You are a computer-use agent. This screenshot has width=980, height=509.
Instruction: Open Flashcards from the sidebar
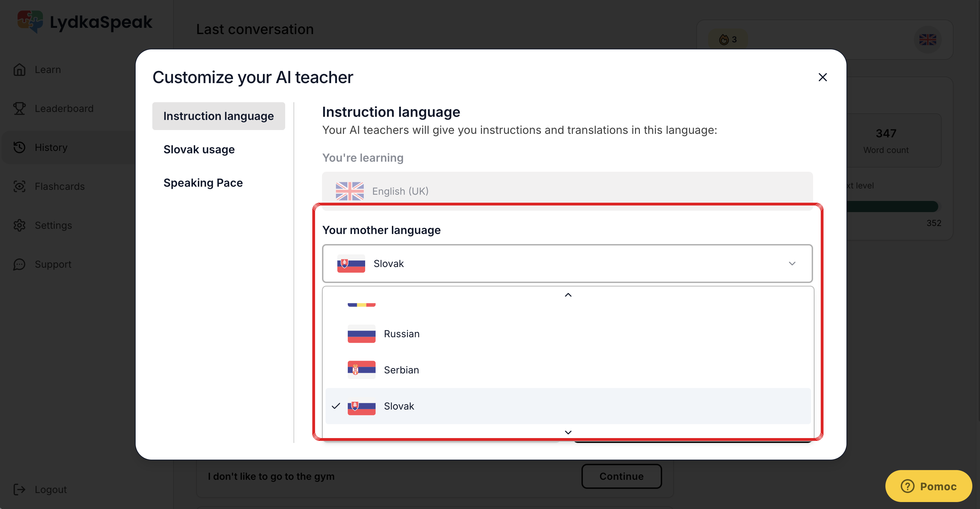point(60,186)
